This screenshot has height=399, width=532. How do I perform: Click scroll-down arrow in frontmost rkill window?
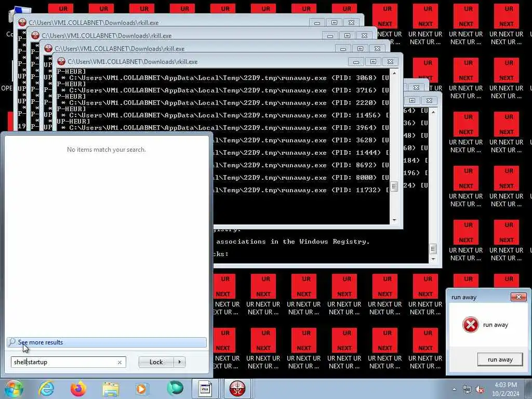tap(394, 220)
